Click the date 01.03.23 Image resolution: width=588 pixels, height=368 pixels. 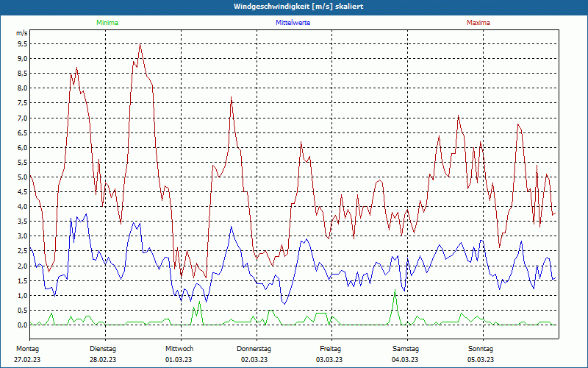179,360
